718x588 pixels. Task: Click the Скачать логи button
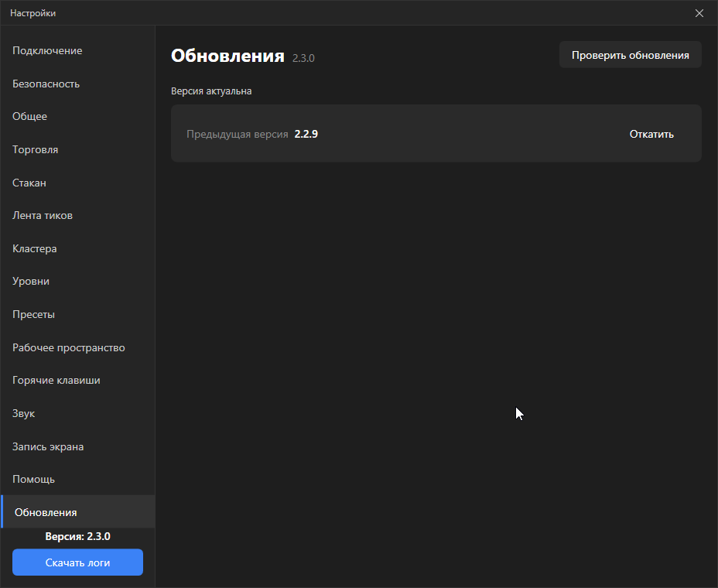[78, 562]
